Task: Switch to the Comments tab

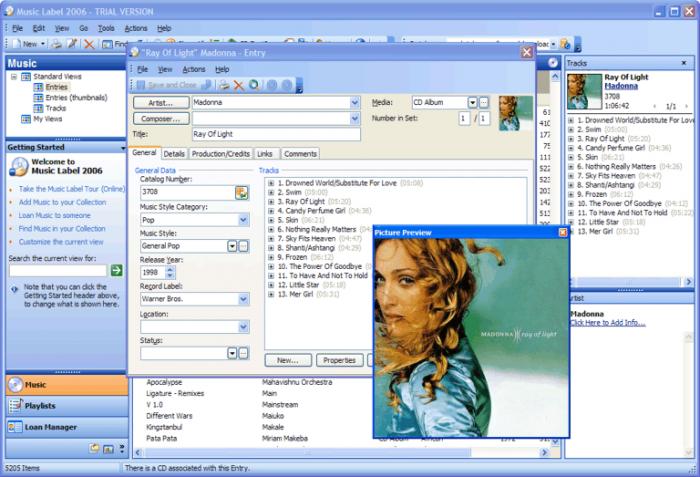Action: 300,154
